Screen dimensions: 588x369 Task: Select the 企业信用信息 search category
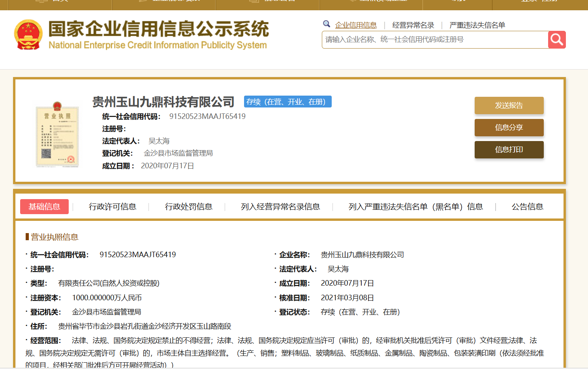[x=356, y=25]
